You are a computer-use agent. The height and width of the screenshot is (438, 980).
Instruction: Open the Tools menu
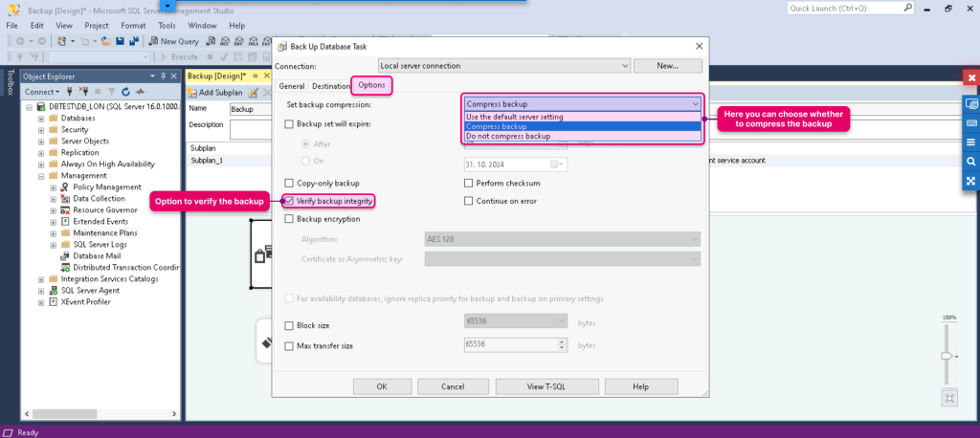(x=167, y=26)
